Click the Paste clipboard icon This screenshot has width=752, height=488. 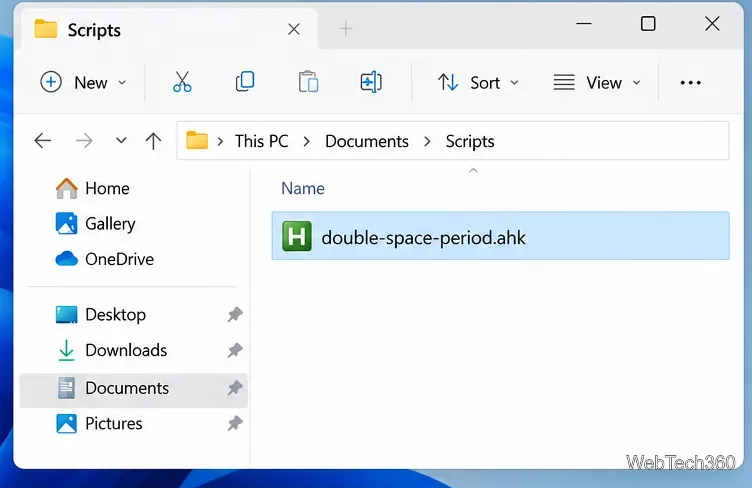click(308, 82)
